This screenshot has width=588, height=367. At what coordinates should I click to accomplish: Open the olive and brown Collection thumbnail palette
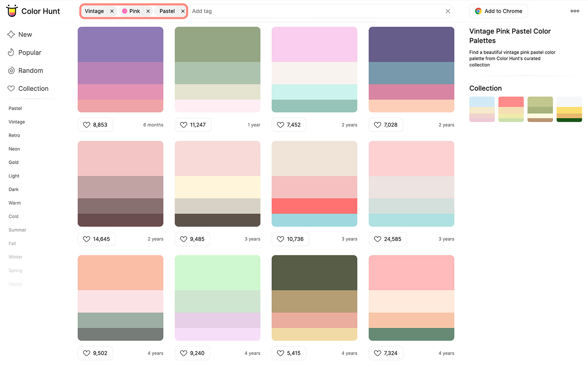540,109
